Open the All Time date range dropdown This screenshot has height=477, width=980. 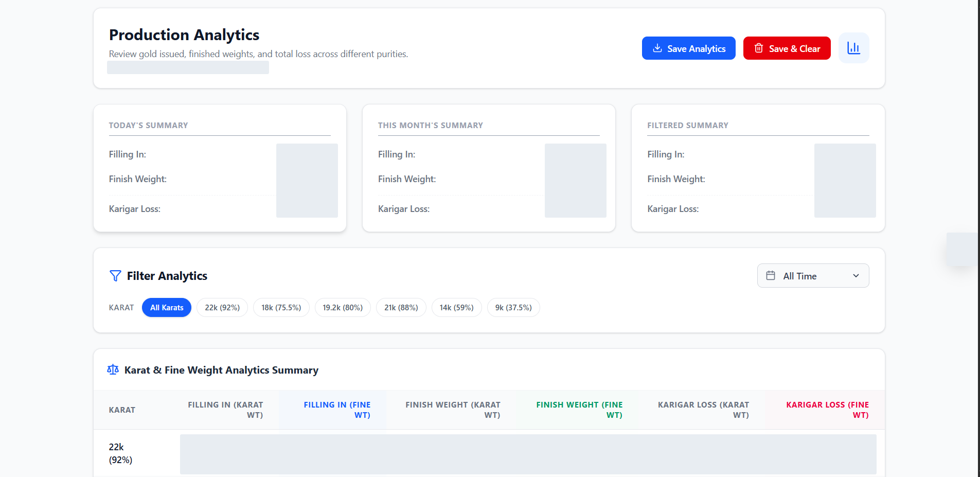[813, 276]
